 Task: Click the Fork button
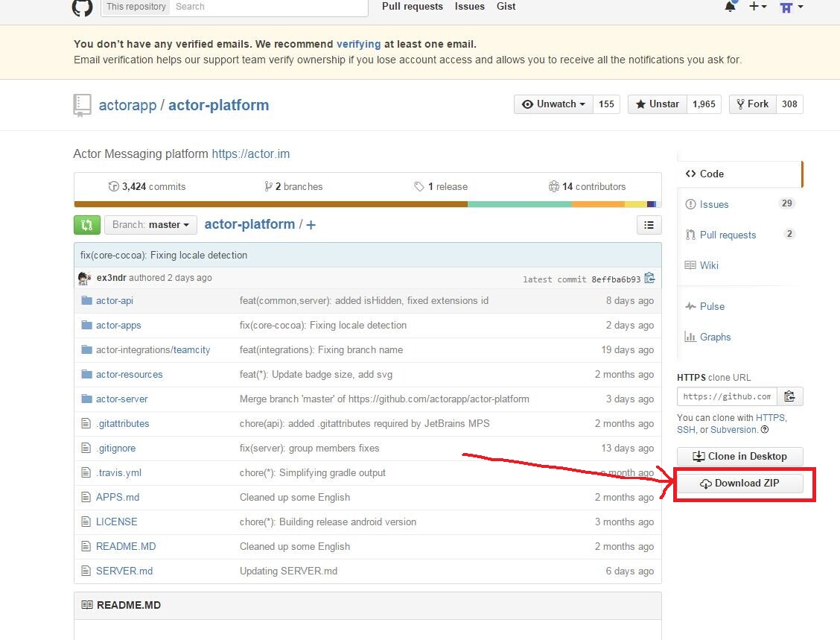[752, 104]
